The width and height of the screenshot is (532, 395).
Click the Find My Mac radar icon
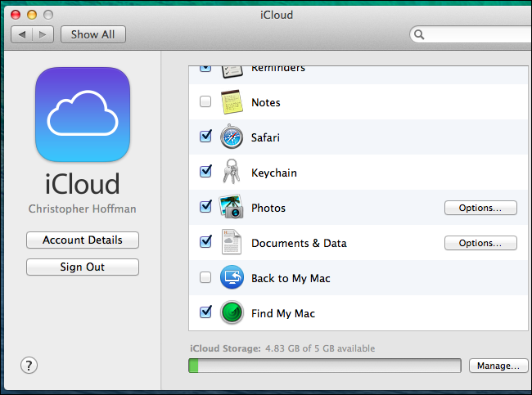click(232, 312)
